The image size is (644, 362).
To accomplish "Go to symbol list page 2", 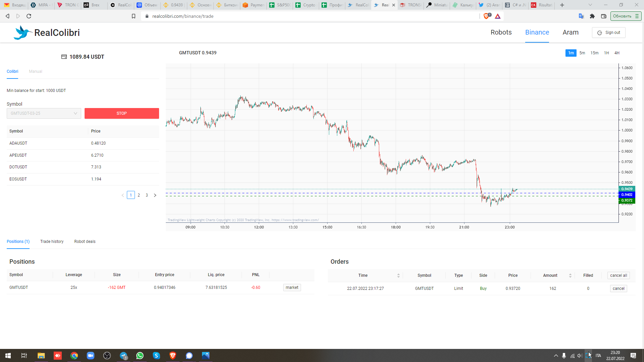I will pos(139,195).
